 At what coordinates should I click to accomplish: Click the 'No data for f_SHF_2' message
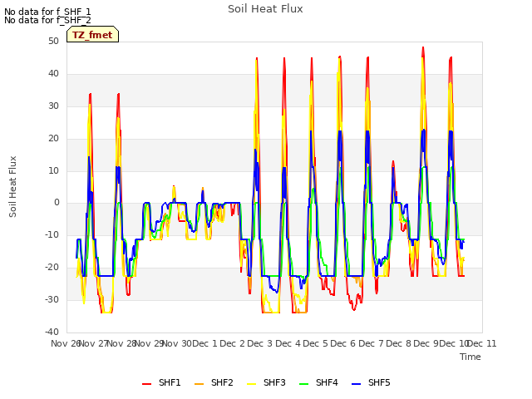coord(47,20)
